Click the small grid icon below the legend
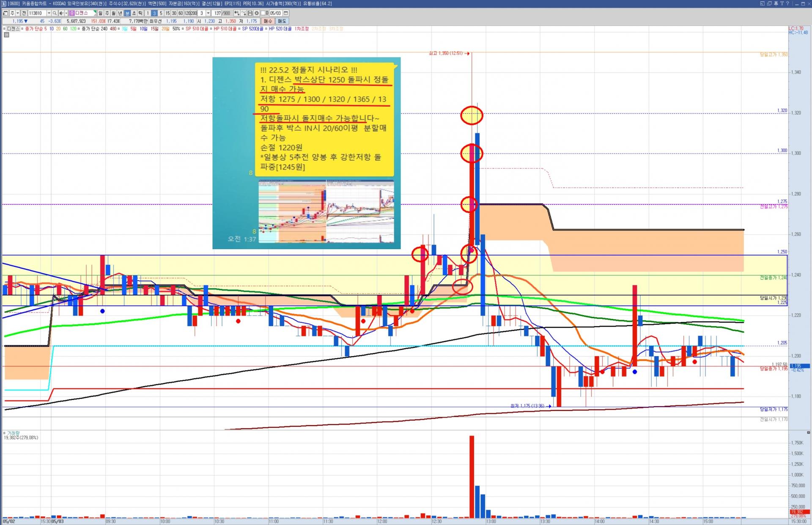Screen dimensions: 812x525 tap(6, 35)
